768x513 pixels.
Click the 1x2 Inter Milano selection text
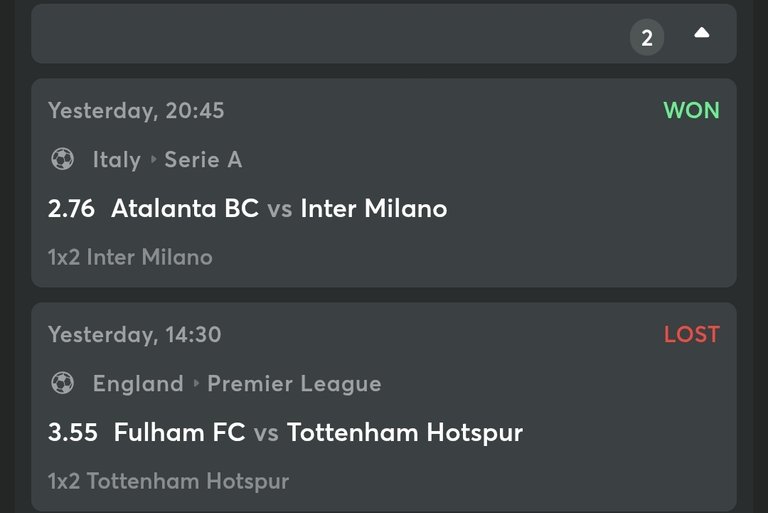click(130, 257)
